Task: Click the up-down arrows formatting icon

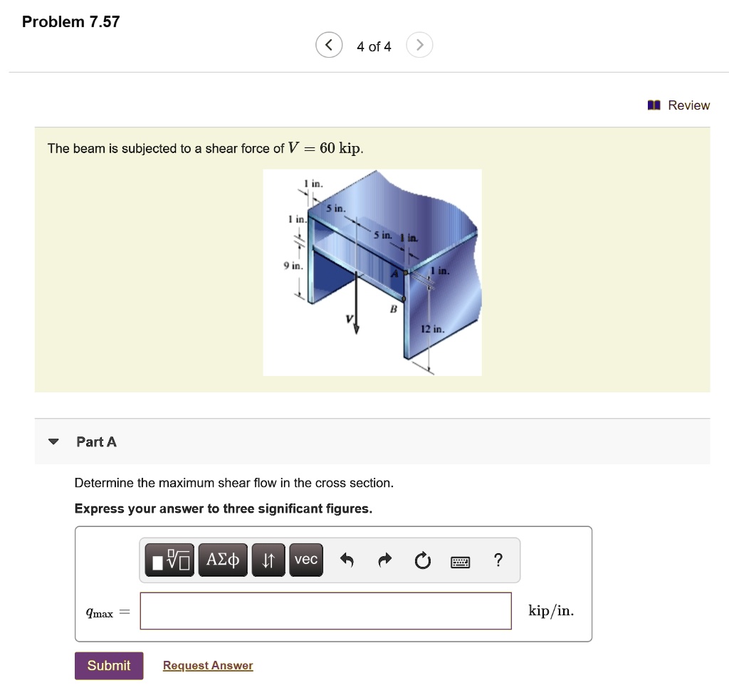Action: (x=268, y=560)
